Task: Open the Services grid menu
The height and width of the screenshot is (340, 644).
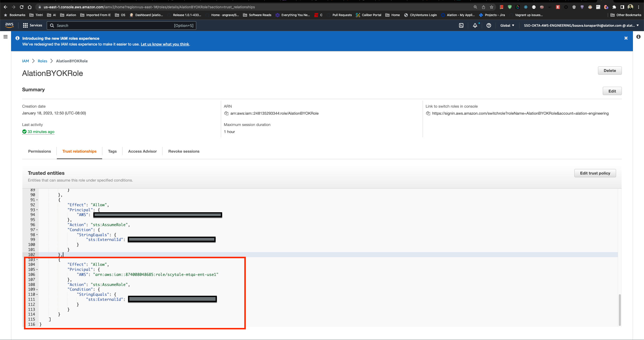Action: 32,25
